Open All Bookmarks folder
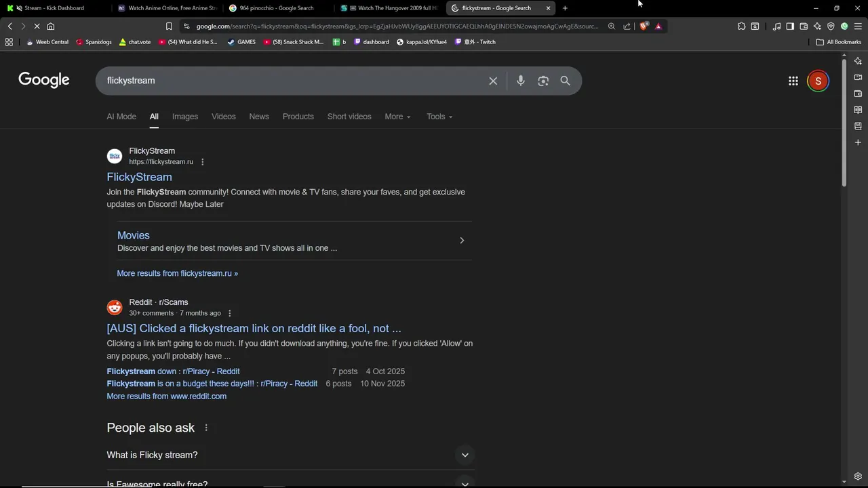Image resolution: width=868 pixels, height=488 pixels. (839, 42)
